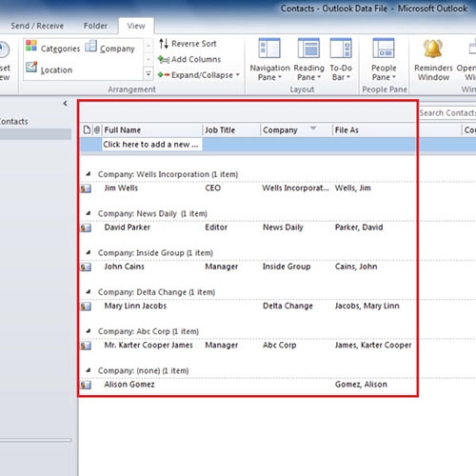Click the icon column header
The width and height of the screenshot is (476, 476).
click(x=87, y=129)
